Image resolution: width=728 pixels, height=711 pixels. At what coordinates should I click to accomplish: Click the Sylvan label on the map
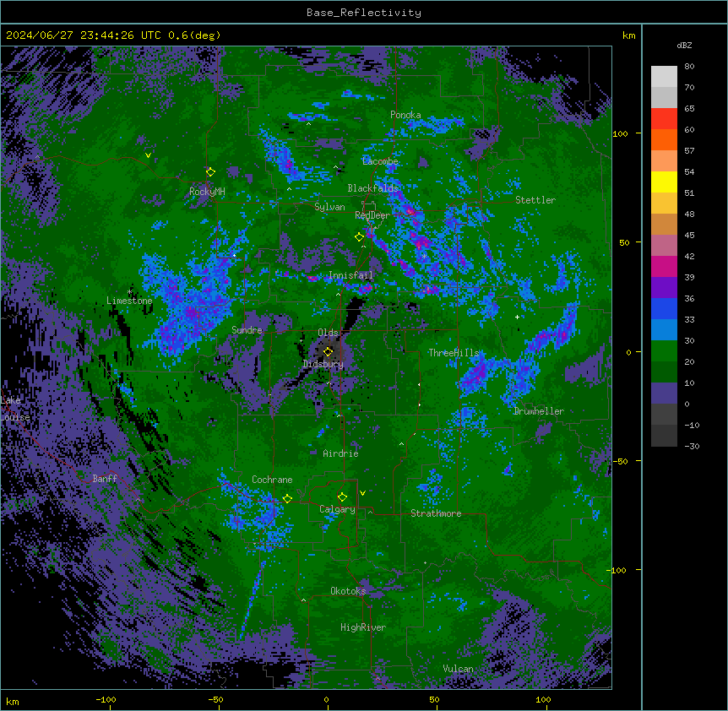(x=329, y=207)
